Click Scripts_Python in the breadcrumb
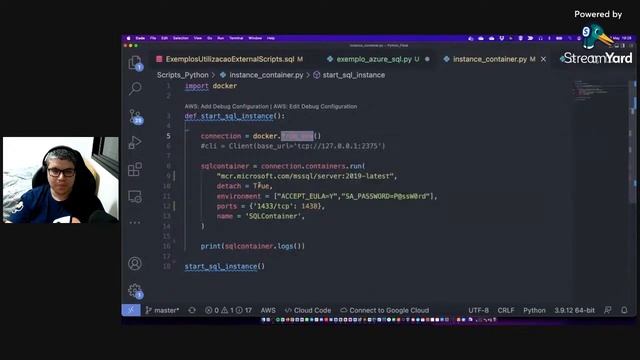 click(x=182, y=75)
